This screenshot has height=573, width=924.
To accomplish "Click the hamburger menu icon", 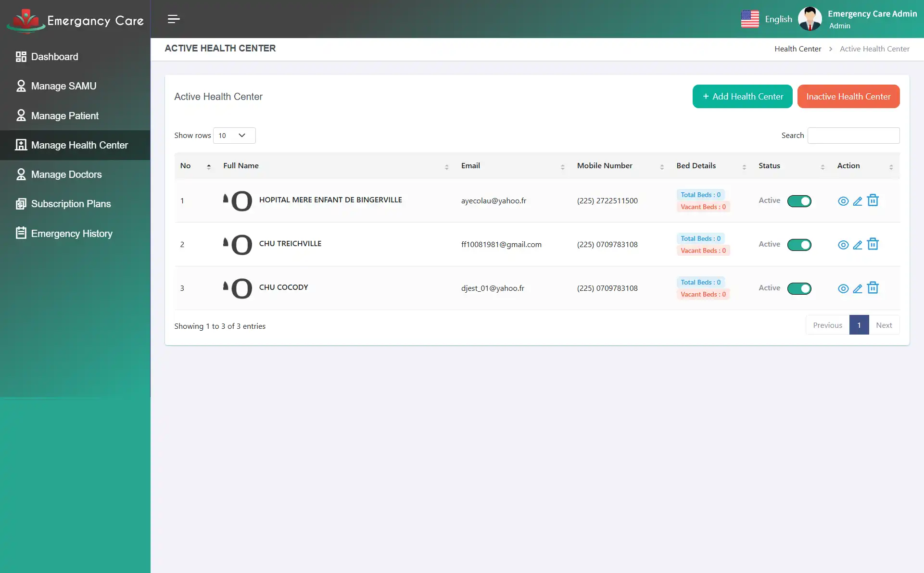I will 174,19.
